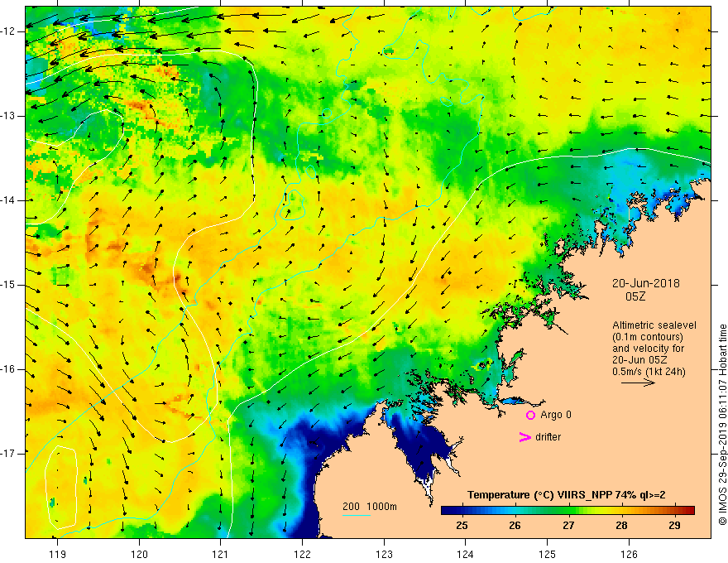The width and height of the screenshot is (728, 563).
Task: Click the color bar value 25
Action: pos(462,526)
